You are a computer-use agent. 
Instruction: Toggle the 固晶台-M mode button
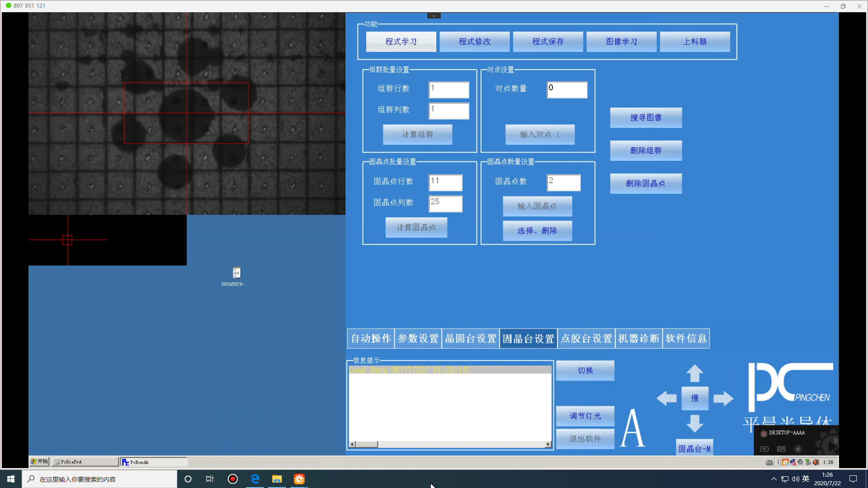694,449
